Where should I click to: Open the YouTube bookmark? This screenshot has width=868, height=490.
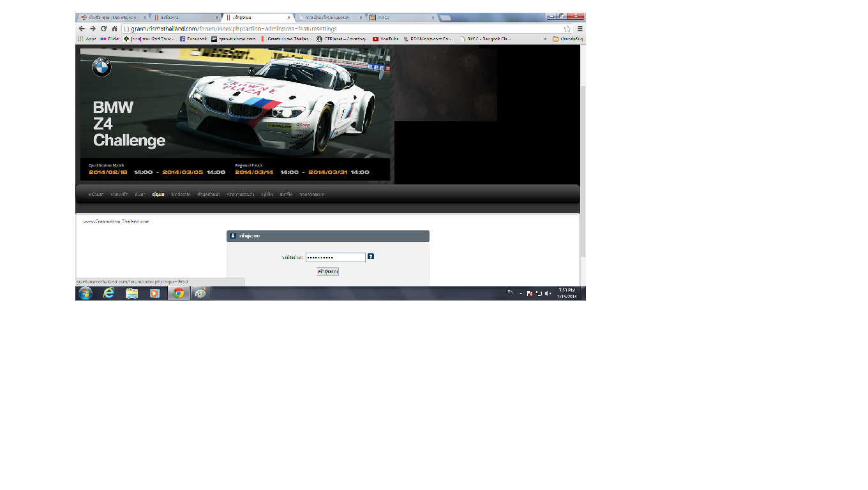tap(386, 39)
